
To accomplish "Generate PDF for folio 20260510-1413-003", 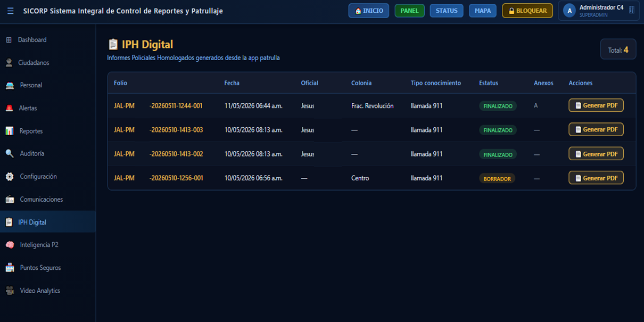I will pos(596,129).
